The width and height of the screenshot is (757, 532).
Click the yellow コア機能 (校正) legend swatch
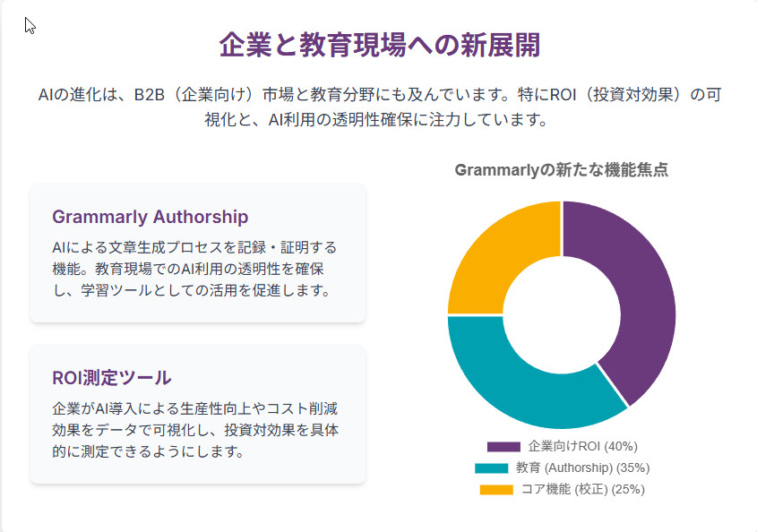[496, 490]
